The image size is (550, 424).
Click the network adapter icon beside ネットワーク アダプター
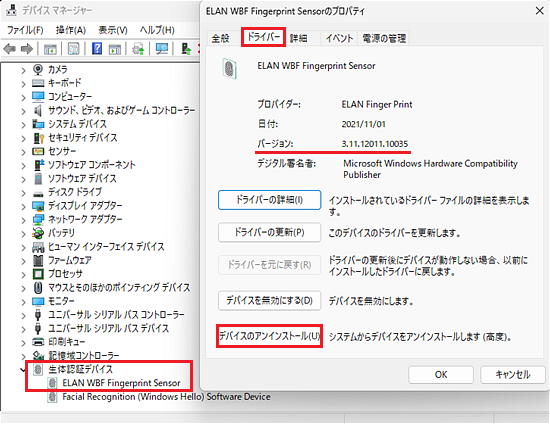[38, 220]
